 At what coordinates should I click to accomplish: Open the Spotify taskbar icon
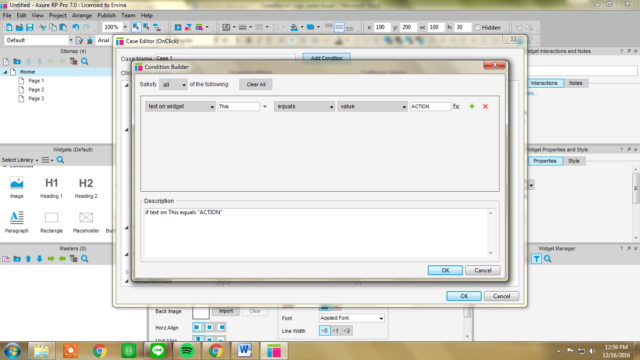(187, 350)
